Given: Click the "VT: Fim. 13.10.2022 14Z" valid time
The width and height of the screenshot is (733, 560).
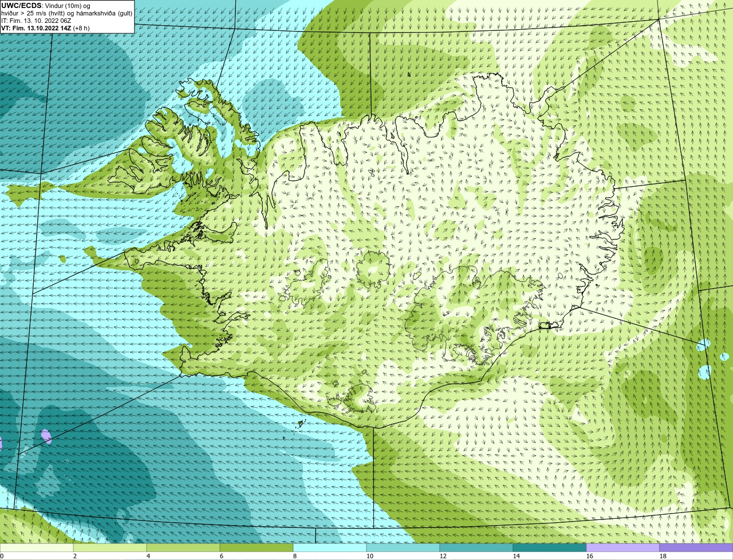Looking at the screenshot, I should 36,28.
